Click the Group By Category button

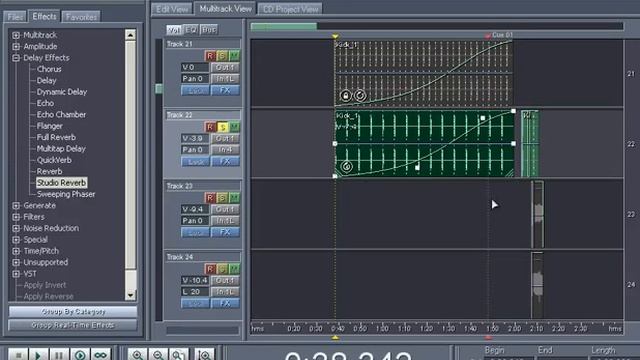click(73, 311)
